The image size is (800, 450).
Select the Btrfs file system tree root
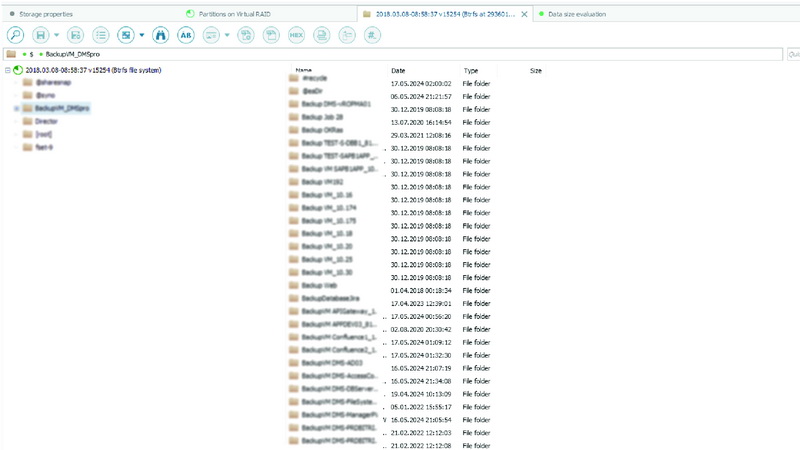(93, 70)
